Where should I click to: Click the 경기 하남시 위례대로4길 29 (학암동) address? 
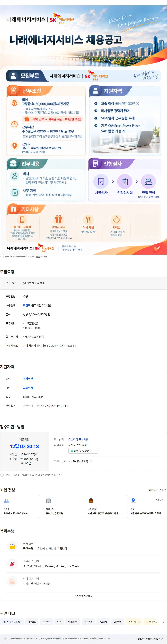coord(44,346)
